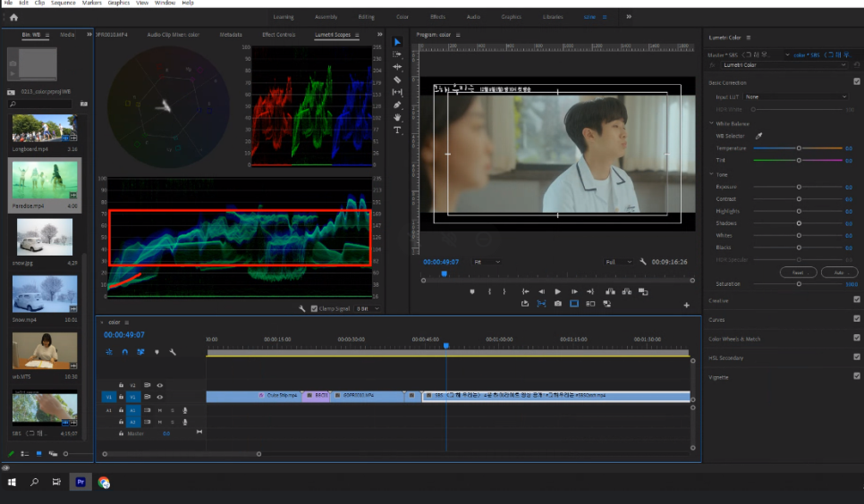Switch to Effects workspace
Image resolution: width=864 pixels, height=504 pixels.
pyautogui.click(x=438, y=17)
